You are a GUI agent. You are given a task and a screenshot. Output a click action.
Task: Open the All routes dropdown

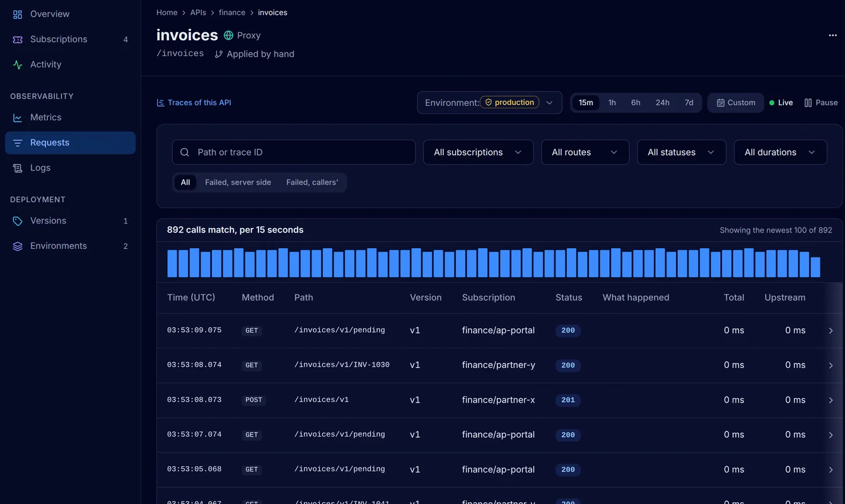pyautogui.click(x=585, y=152)
